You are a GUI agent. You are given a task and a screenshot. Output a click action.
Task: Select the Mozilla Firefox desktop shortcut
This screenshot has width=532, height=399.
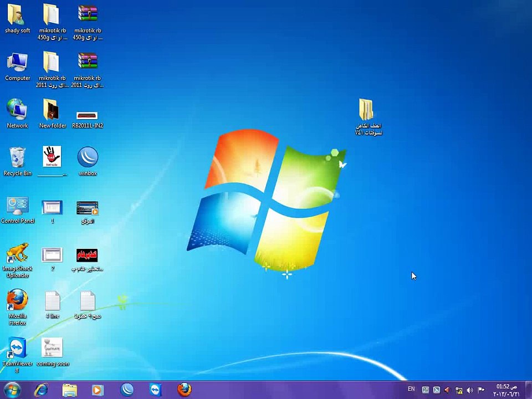pyautogui.click(x=17, y=300)
